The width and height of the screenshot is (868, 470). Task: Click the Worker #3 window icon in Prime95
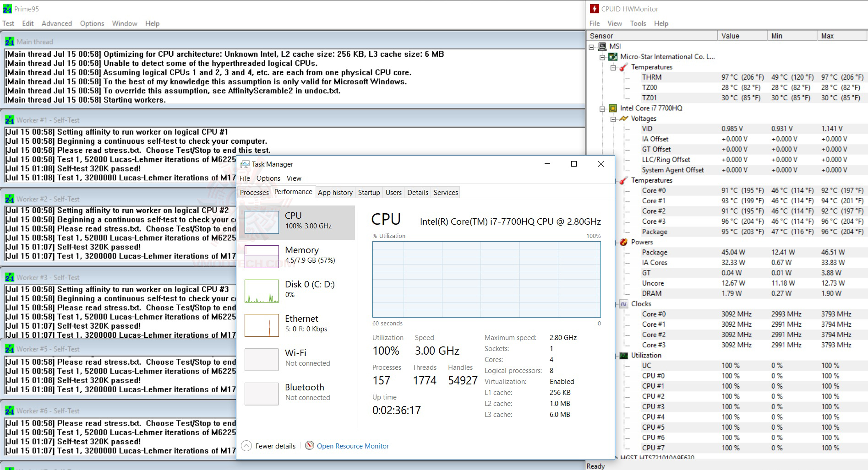point(10,277)
